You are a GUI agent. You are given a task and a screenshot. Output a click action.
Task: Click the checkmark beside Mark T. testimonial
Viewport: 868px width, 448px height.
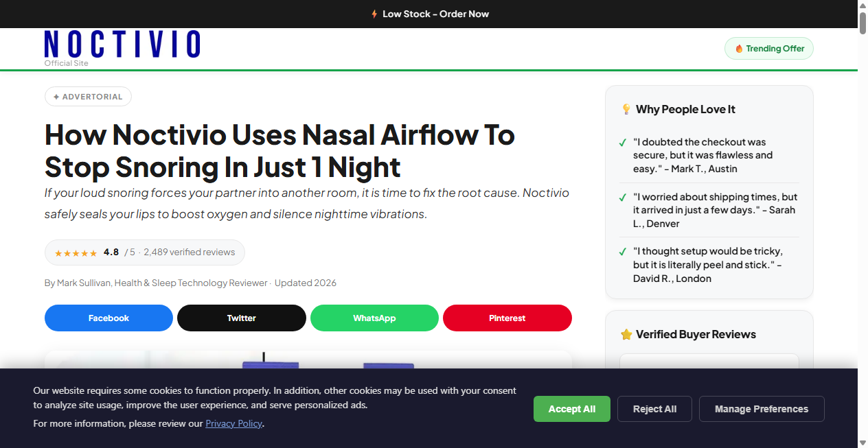coord(623,143)
